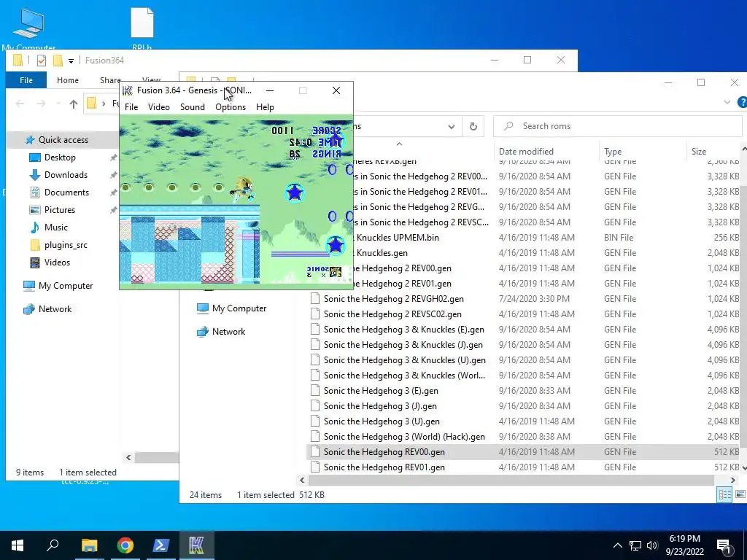
Task: Open volume control in system tray
Action: coord(652,545)
